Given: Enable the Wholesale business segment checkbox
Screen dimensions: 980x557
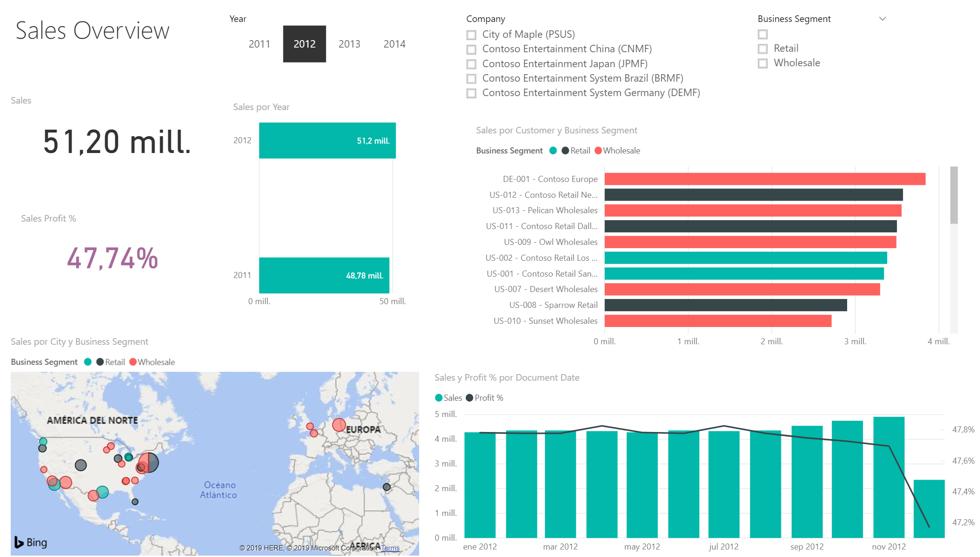Looking at the screenshot, I should click(x=763, y=63).
